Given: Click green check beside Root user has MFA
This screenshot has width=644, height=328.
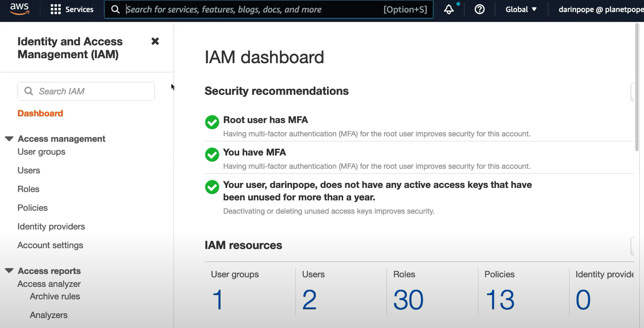Looking at the screenshot, I should [212, 122].
